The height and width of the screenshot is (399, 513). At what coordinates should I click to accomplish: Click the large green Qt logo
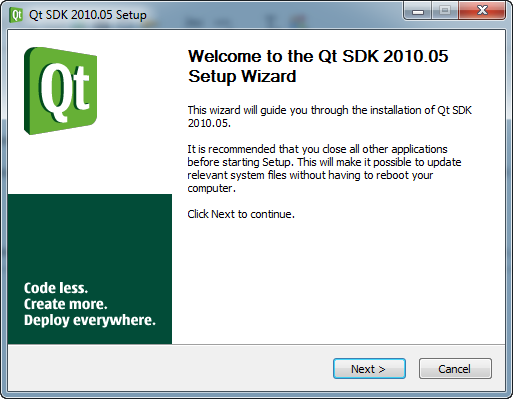(x=61, y=91)
